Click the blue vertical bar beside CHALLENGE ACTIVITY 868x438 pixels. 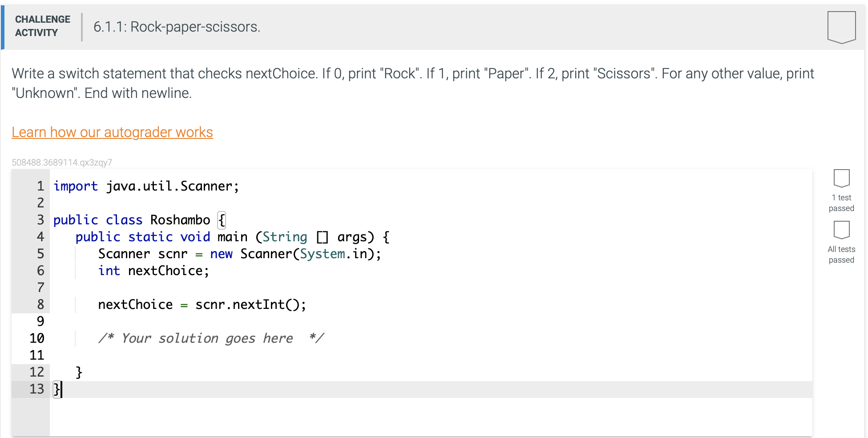[x=2, y=27]
